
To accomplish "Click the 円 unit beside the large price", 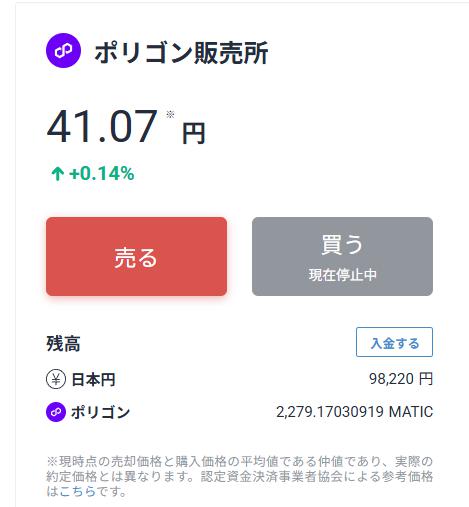I will coord(193,133).
